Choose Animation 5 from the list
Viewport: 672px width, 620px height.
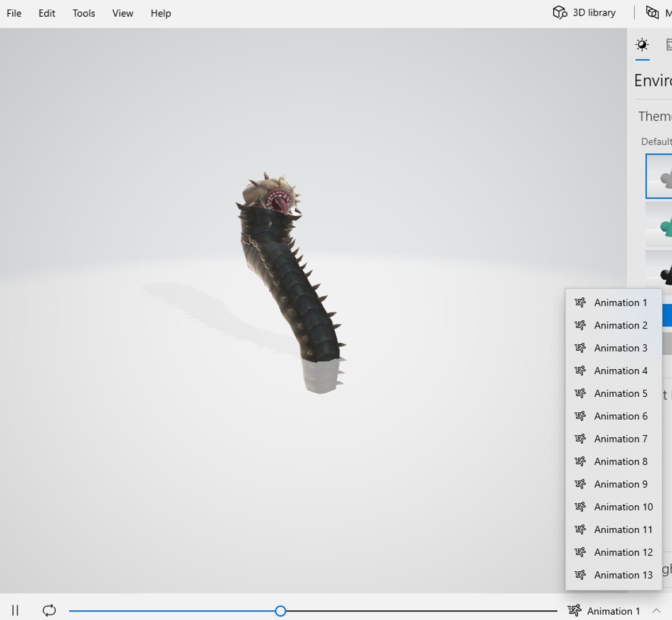point(614,393)
